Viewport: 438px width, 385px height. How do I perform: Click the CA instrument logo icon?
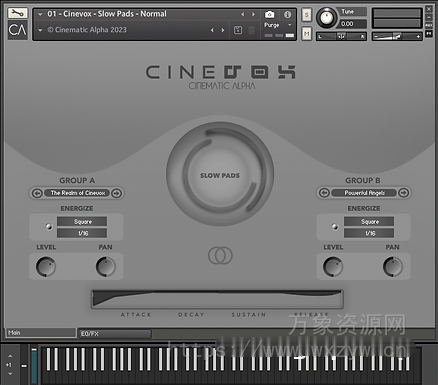pyautogui.click(x=17, y=30)
